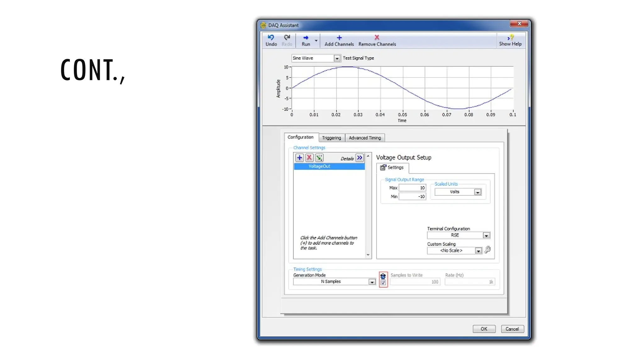Screen dimensions: 644x362
Task: Open Test Signal Type dropdown
Action: pyautogui.click(x=337, y=58)
